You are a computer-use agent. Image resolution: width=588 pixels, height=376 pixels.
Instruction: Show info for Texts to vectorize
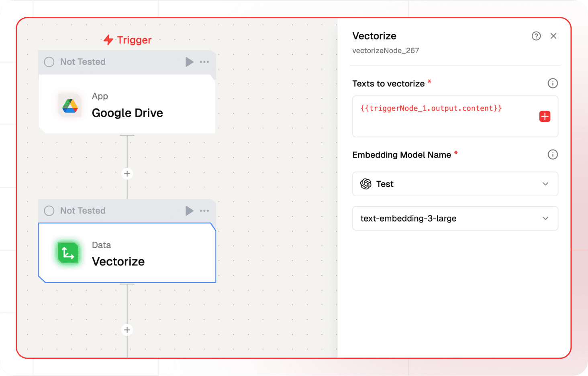tap(553, 83)
